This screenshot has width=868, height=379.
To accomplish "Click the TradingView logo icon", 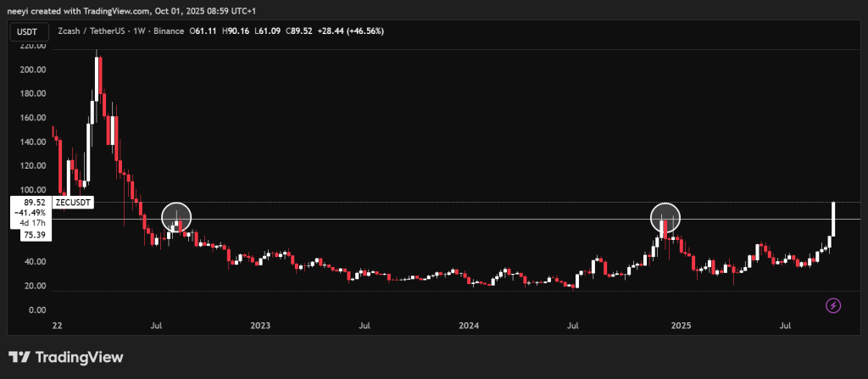I will (x=20, y=357).
